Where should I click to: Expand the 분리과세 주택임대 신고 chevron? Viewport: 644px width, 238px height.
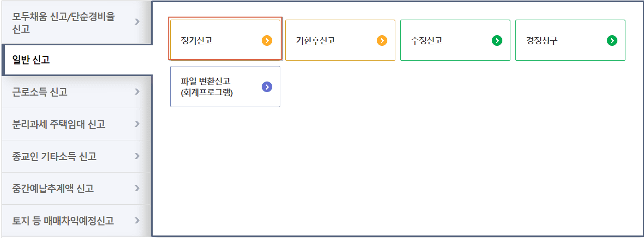[137, 124]
